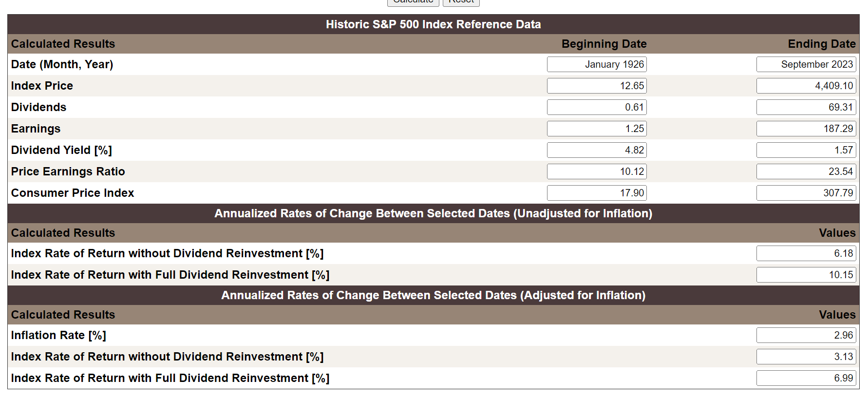Click inflation-adjusted return with reinvestment field 6.99
Image resolution: width=868 pixels, height=399 pixels.
coord(806,378)
